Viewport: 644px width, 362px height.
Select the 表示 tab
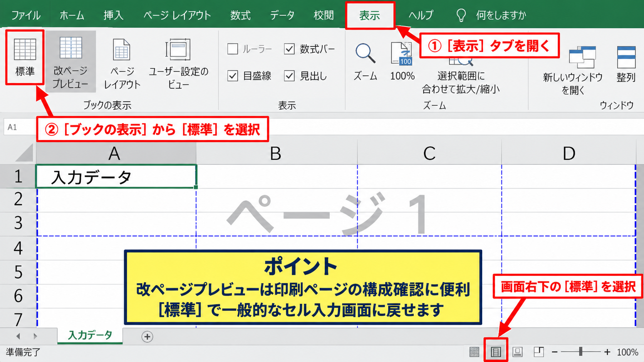pos(370,15)
